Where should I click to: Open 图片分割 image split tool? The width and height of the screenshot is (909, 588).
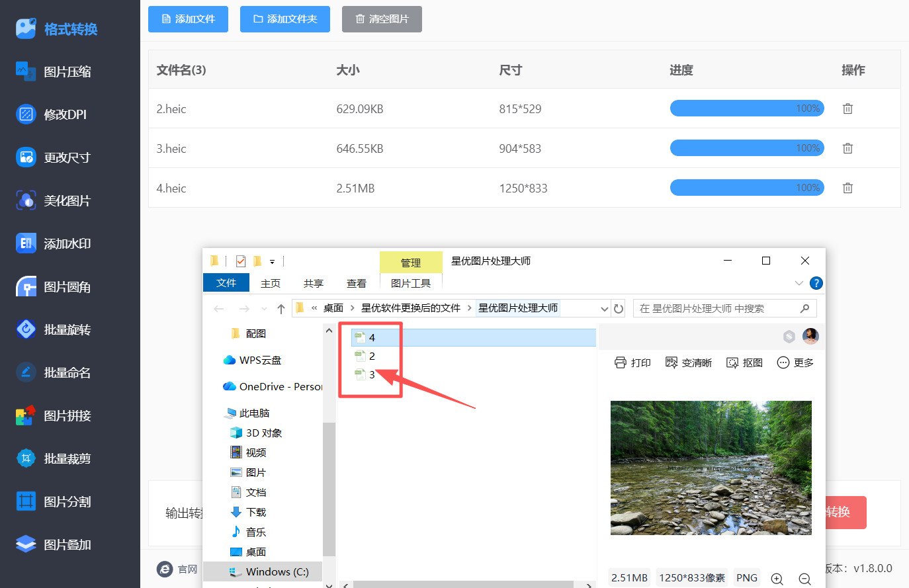click(53, 501)
